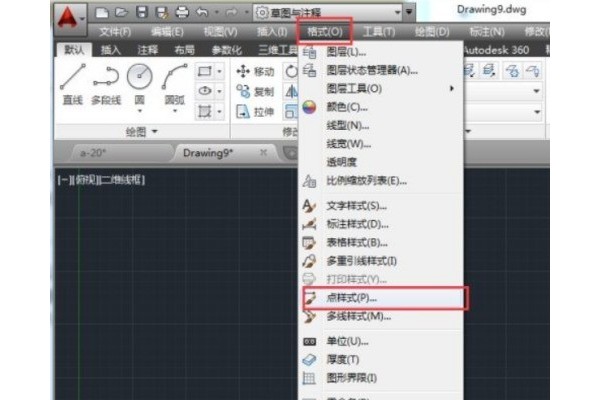This screenshot has width=600, height=400.
Task: Open the 文件(F) menu
Action: (115, 32)
